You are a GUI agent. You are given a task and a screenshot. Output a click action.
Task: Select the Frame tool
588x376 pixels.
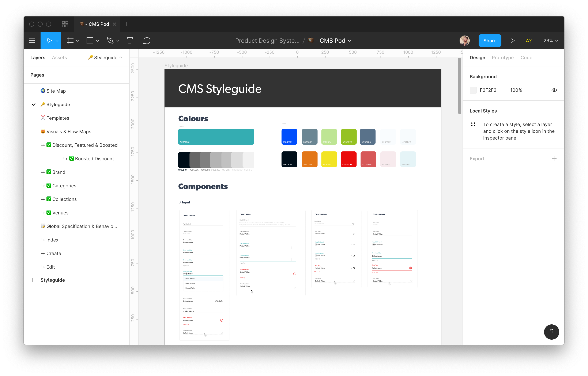[70, 41]
